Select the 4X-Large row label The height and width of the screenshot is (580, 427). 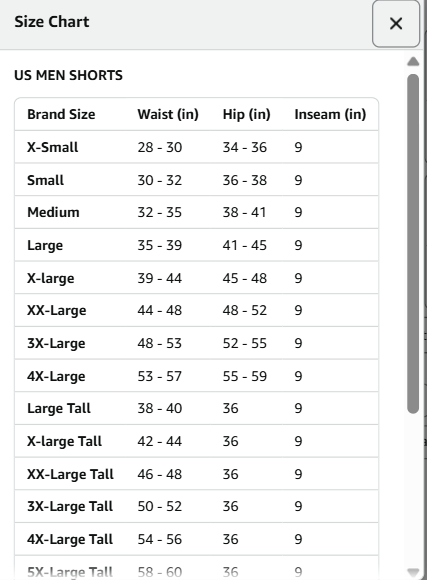56,376
